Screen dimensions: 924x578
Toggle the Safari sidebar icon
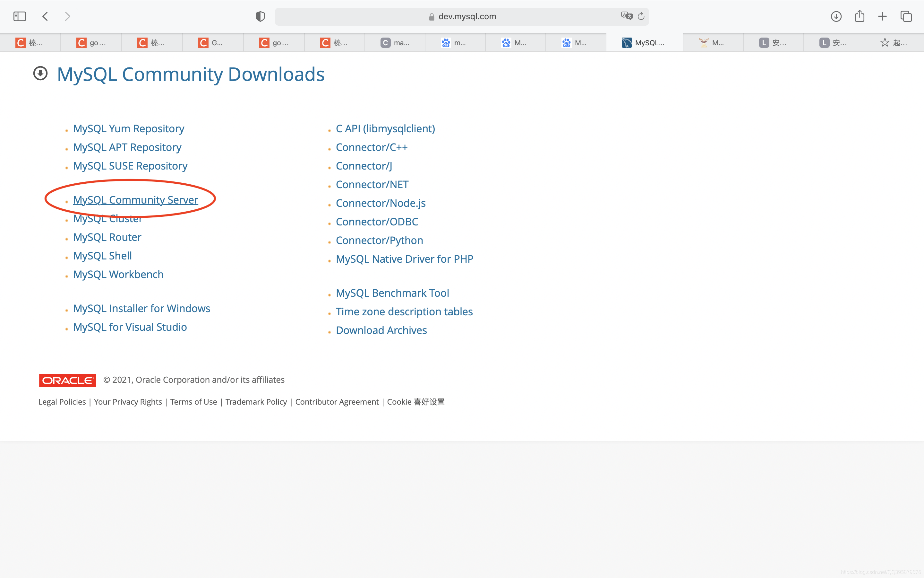[20, 16]
